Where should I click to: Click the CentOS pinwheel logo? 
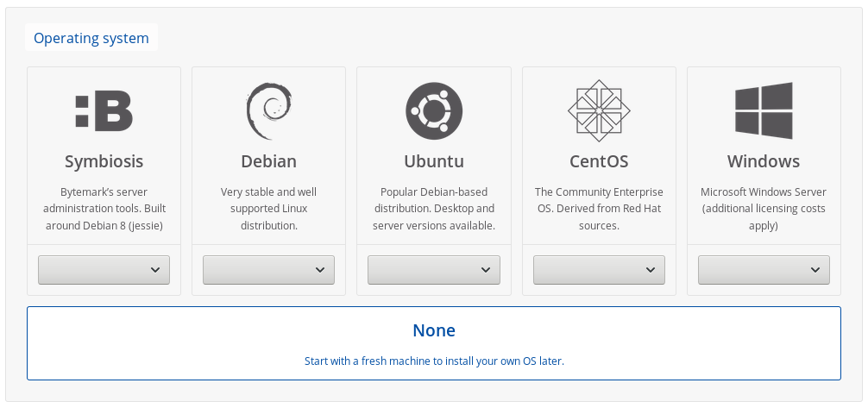[599, 110]
